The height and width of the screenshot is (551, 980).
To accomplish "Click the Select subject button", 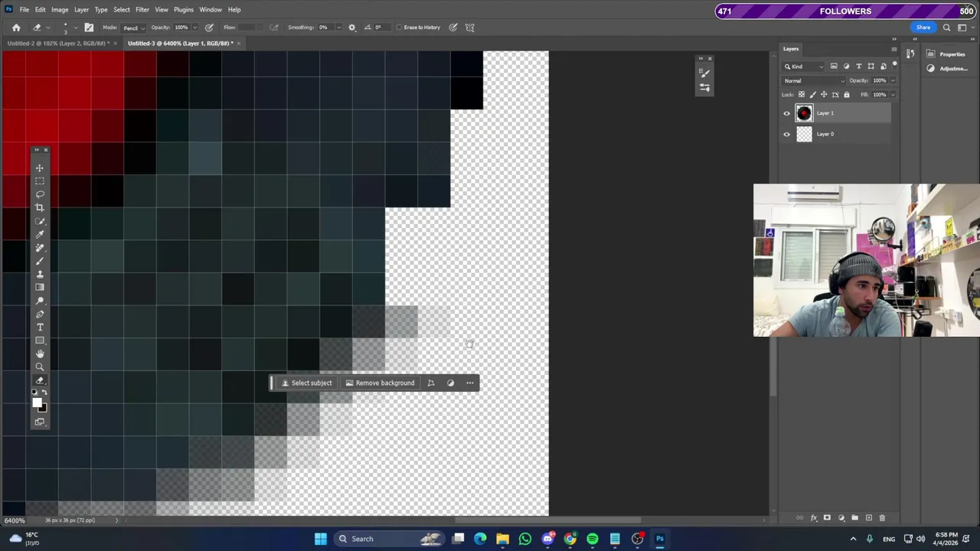I will coord(306,383).
